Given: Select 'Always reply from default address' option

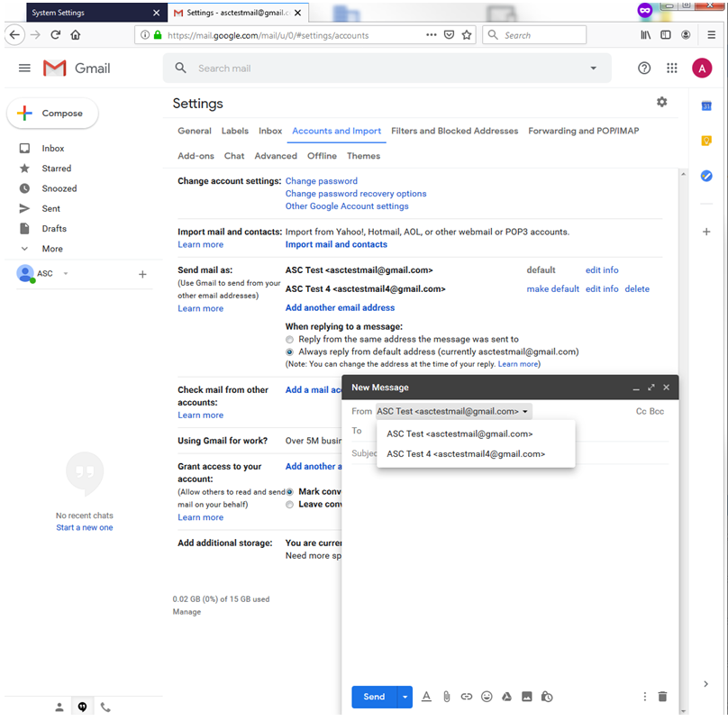Looking at the screenshot, I should (290, 352).
